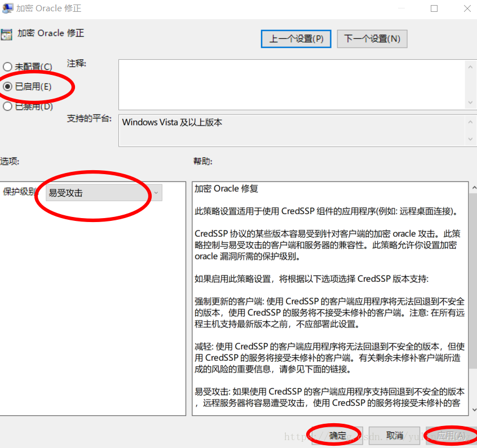Click the title bar system icon
477x448 pixels.
pos(7,8)
